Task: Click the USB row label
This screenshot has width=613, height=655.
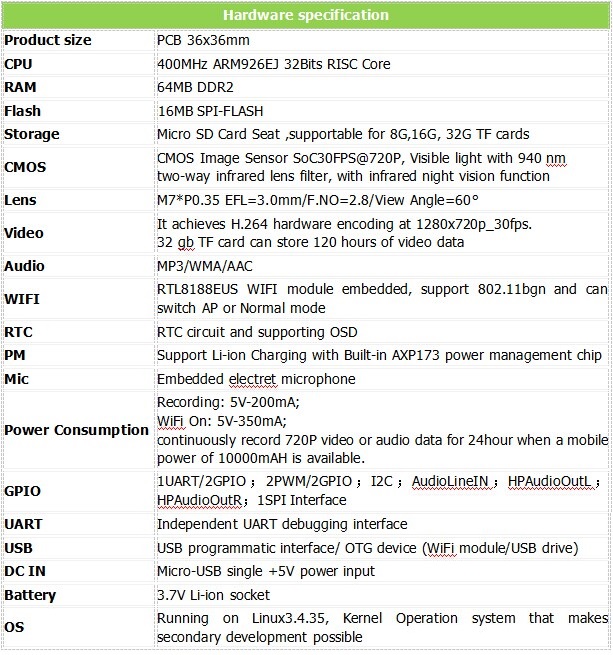Action: pos(19,548)
